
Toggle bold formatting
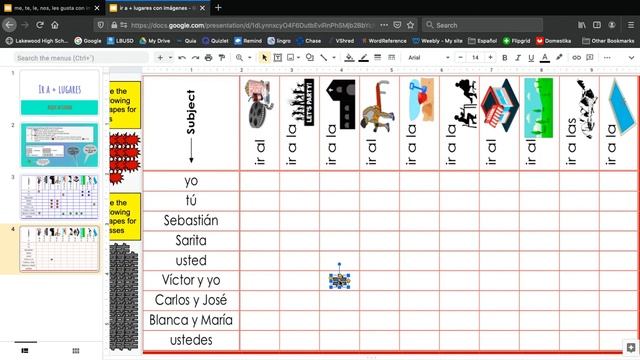(x=505, y=58)
